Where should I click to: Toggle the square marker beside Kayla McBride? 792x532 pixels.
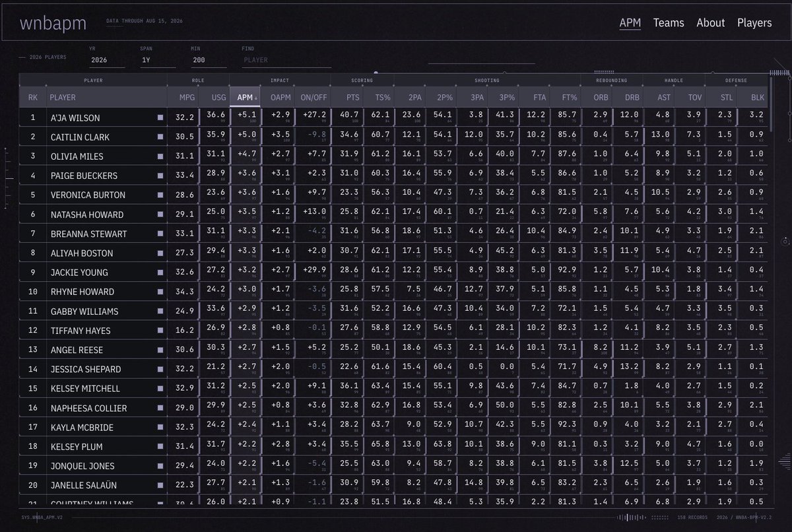tap(160, 427)
